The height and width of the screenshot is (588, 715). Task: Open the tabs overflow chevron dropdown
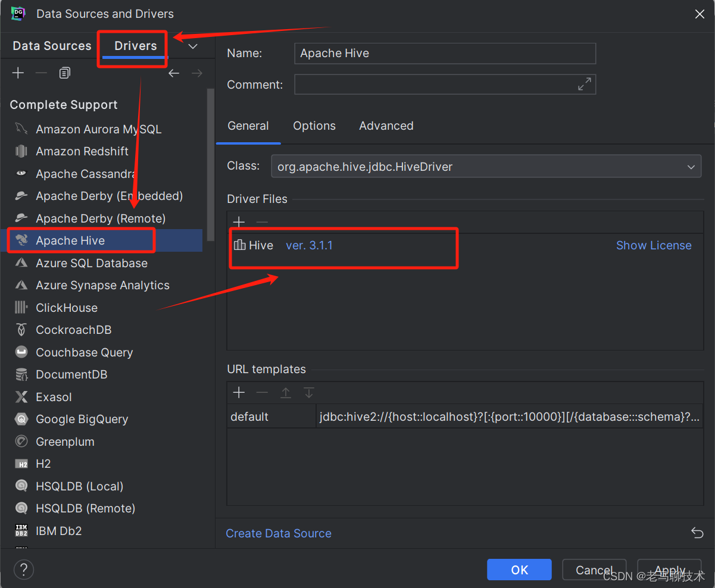coord(192,46)
